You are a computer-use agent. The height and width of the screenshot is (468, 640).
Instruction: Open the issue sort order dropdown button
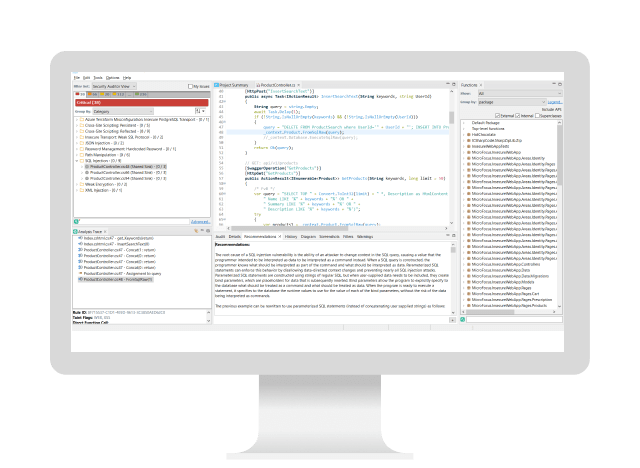tap(200, 111)
